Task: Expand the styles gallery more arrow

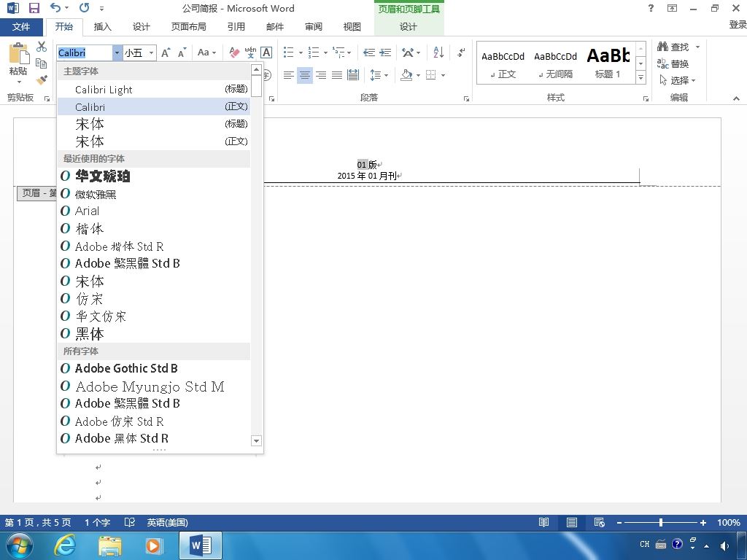Action: (640, 77)
